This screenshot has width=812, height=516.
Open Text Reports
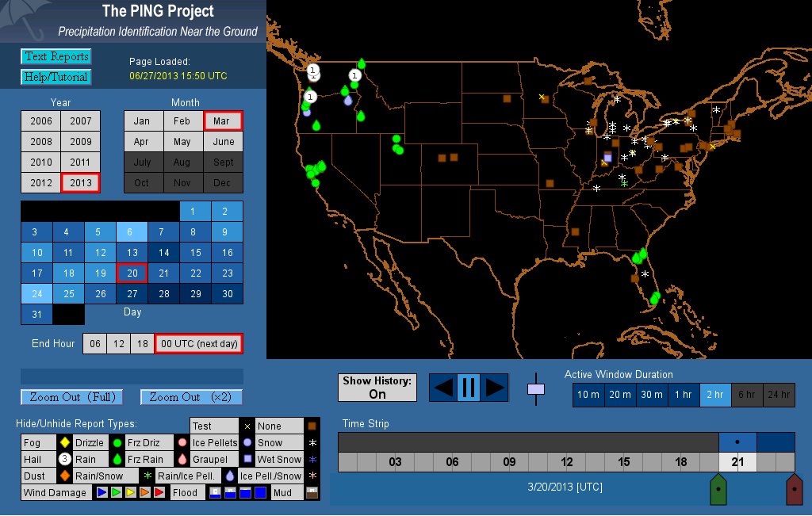pos(56,56)
